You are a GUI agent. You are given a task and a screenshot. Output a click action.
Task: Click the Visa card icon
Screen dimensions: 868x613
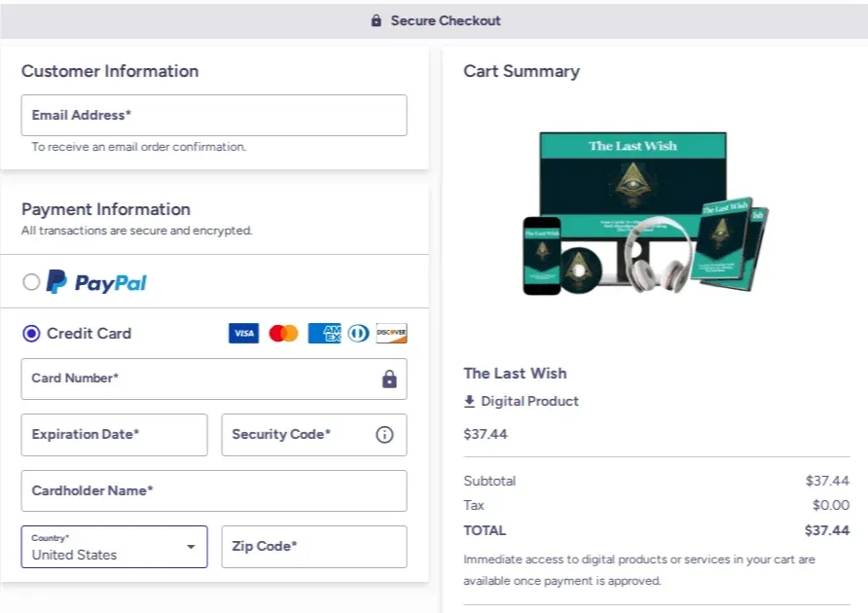(x=243, y=333)
